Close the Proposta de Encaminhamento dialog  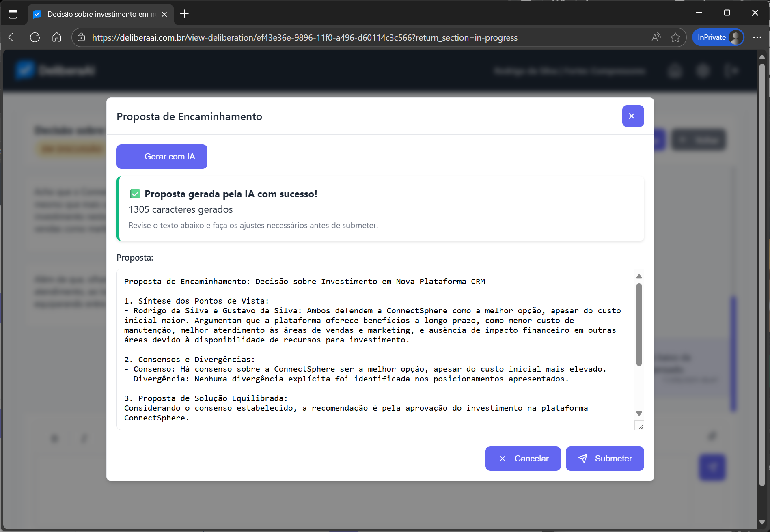point(632,116)
